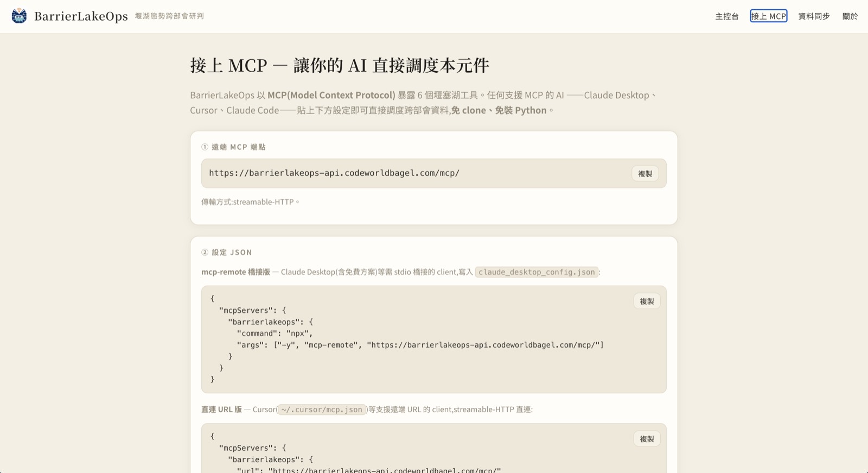Click the "args" line with mcp-remote
868x473 pixels.
(x=420, y=345)
